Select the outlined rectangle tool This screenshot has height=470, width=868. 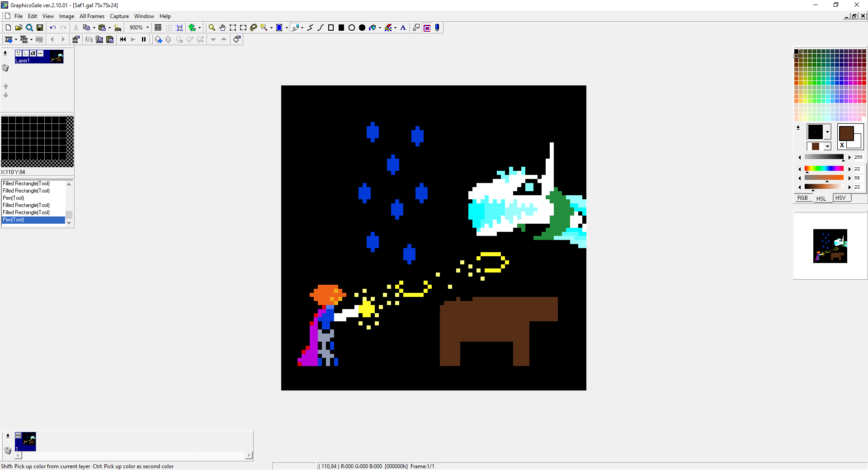coord(331,28)
